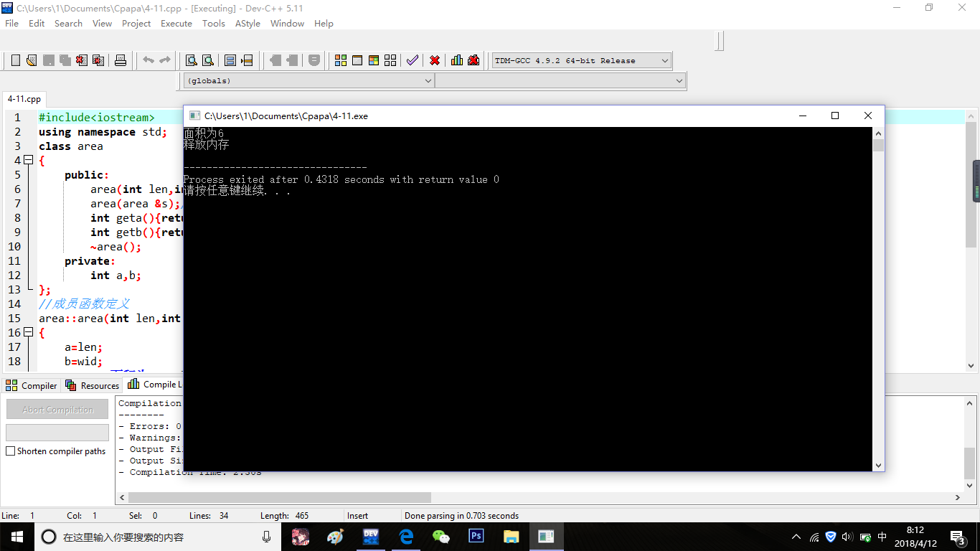Open the Find tool from the toolbar

(192, 60)
